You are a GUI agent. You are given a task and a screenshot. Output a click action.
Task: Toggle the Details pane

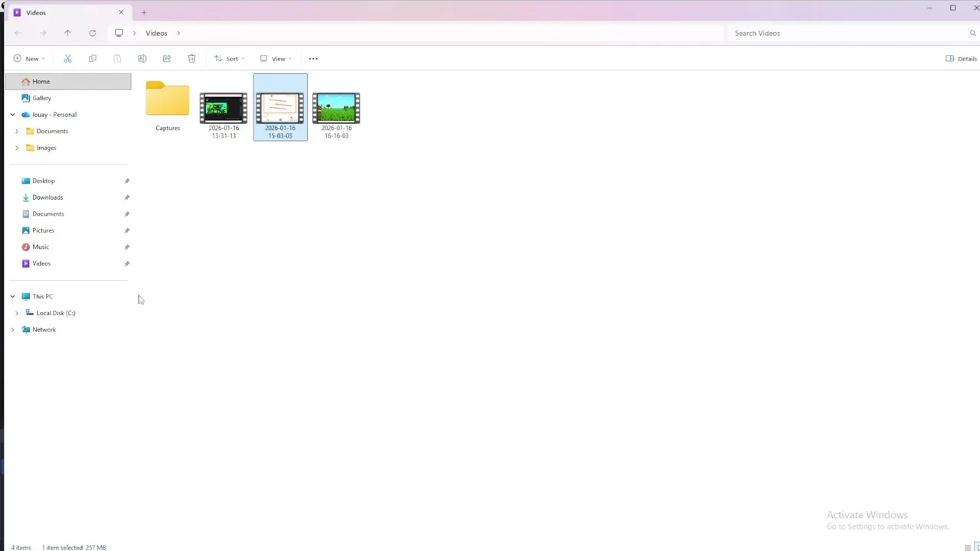tap(961, 58)
